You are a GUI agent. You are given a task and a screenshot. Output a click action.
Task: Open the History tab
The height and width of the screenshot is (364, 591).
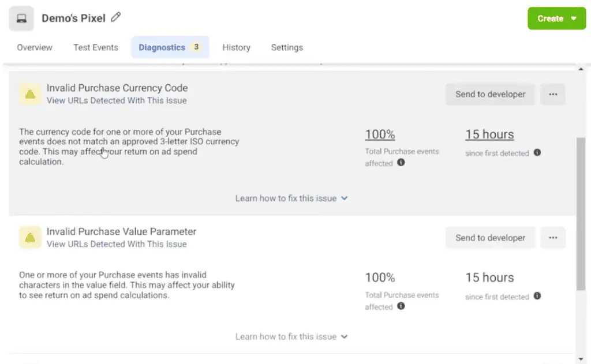click(x=236, y=47)
